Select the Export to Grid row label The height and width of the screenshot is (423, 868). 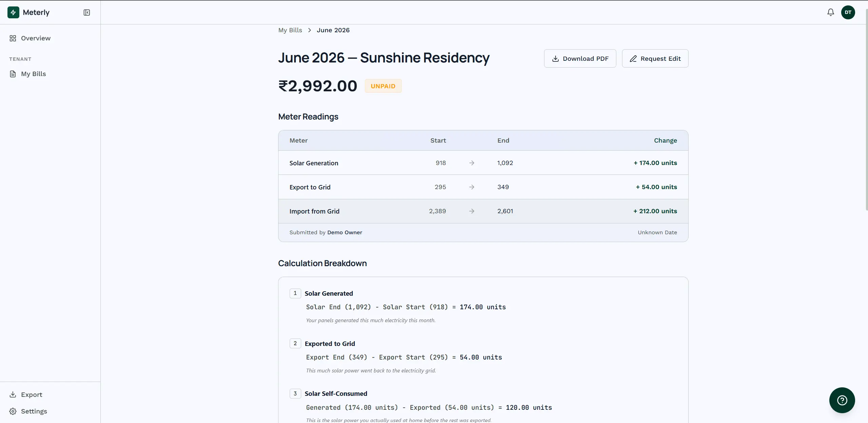click(x=310, y=187)
